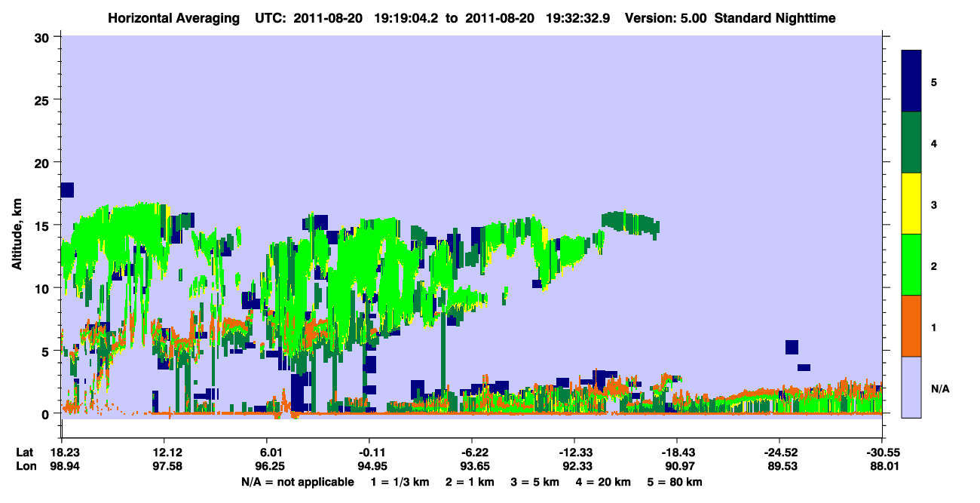Image resolution: width=980 pixels, height=503 pixels.
Task: Click the altitude tick label 15
Action: coord(43,225)
